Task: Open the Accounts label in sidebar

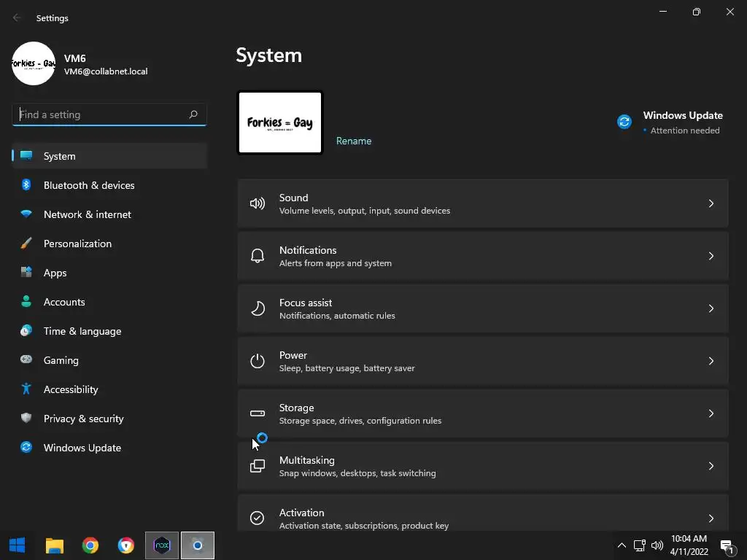Action: click(x=64, y=302)
